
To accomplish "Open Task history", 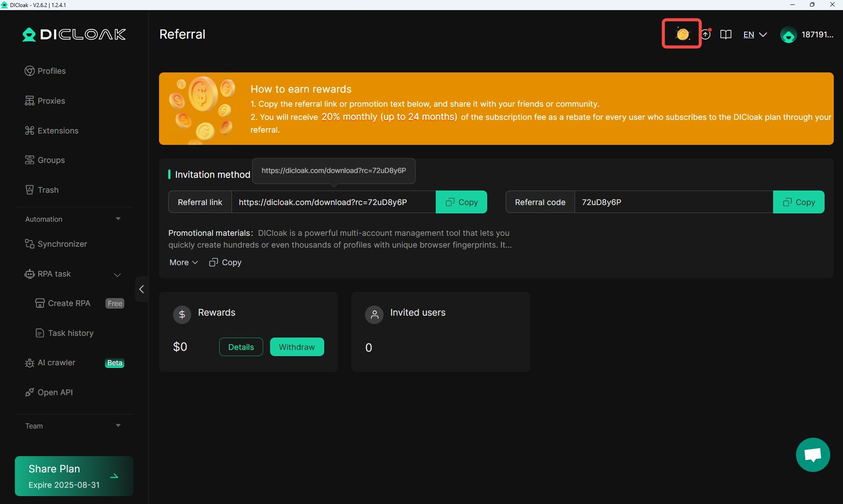I will pyautogui.click(x=71, y=333).
